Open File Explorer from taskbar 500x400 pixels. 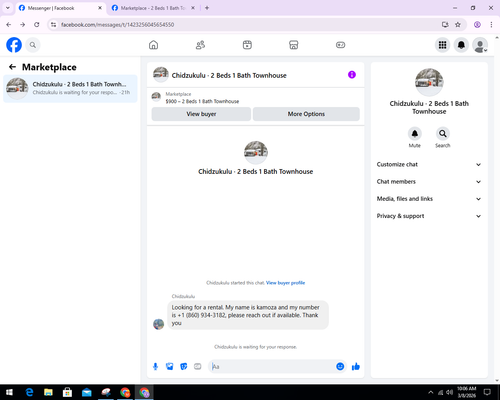(x=48, y=392)
